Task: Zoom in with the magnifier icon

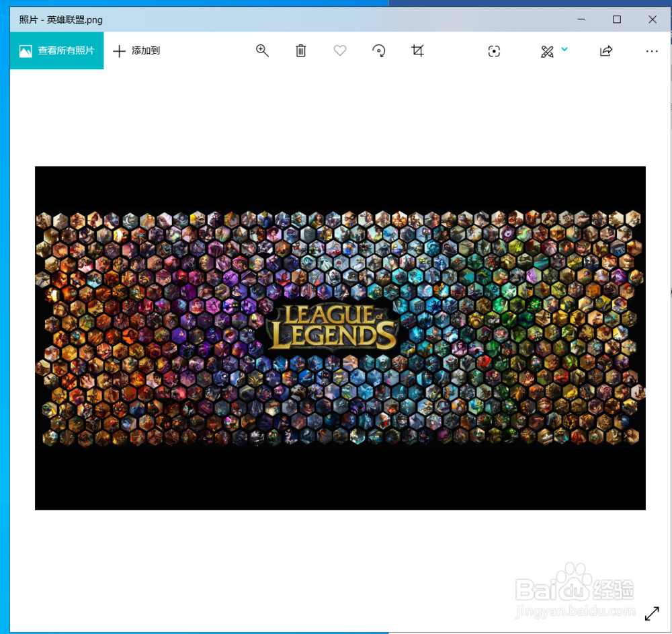Action: pos(262,50)
